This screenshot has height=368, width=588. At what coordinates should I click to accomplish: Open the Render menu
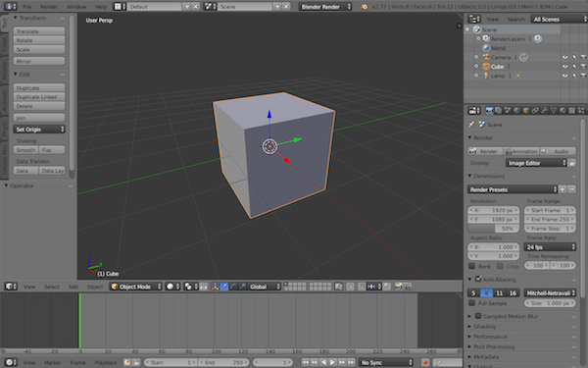[x=49, y=7]
